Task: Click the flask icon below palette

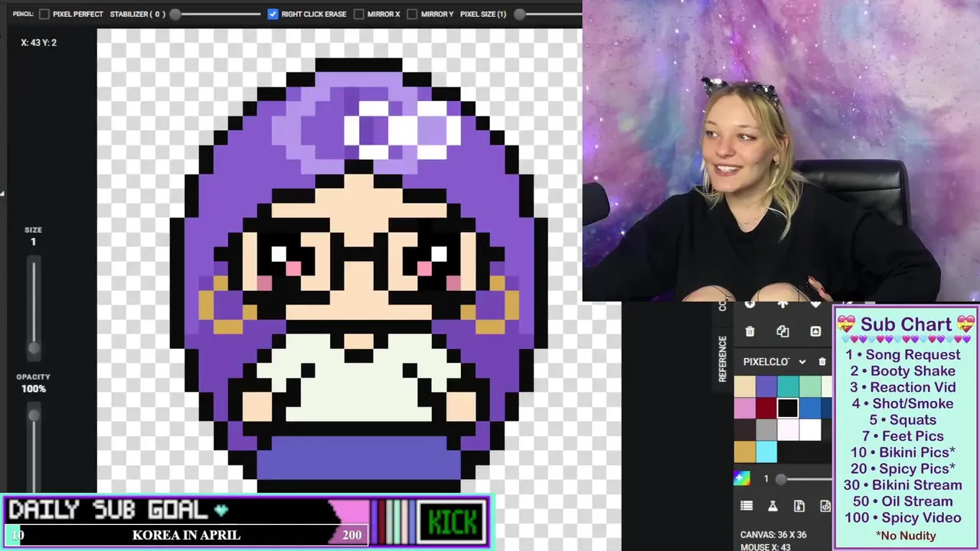Action: pyautogui.click(x=773, y=506)
